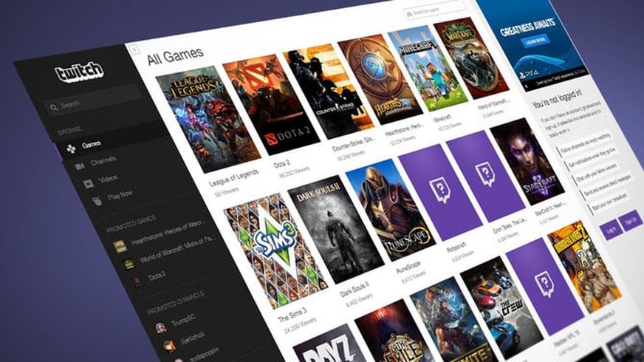Select Channels in the Browse menu
Screen dimensions: 644x362
click(103, 162)
